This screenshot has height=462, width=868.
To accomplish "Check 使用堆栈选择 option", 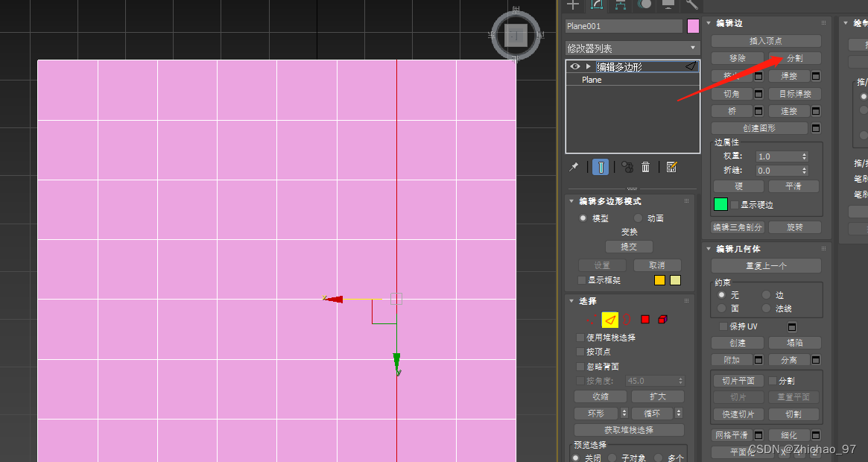I will pyautogui.click(x=580, y=338).
